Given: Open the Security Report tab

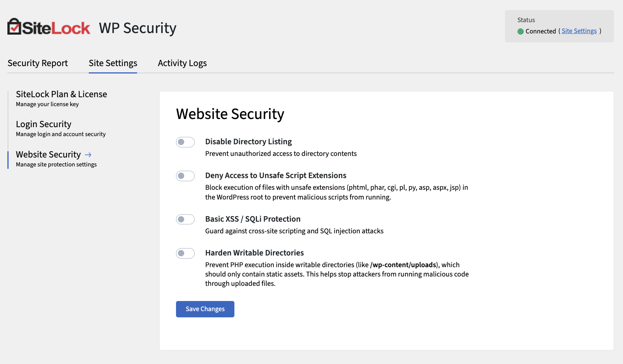Looking at the screenshot, I should coord(38,63).
